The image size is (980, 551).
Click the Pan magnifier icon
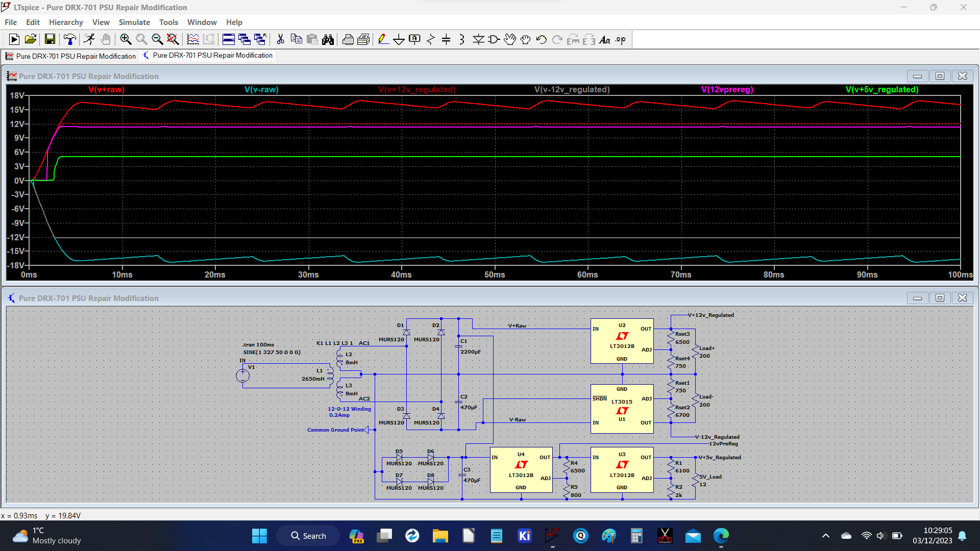pyautogui.click(x=141, y=39)
